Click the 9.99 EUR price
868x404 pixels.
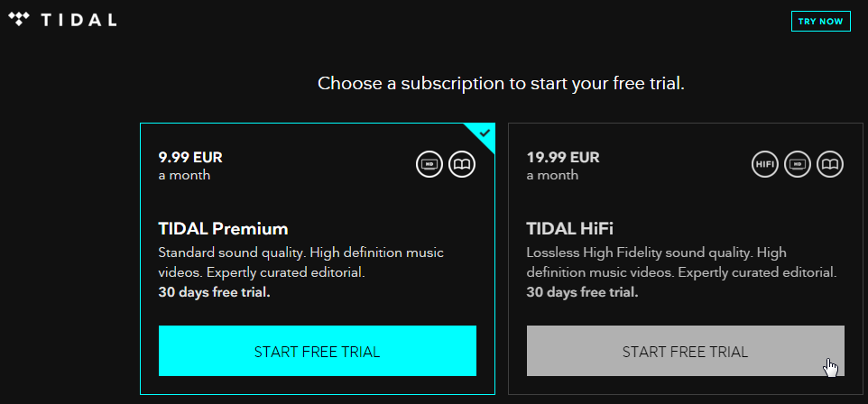point(190,157)
